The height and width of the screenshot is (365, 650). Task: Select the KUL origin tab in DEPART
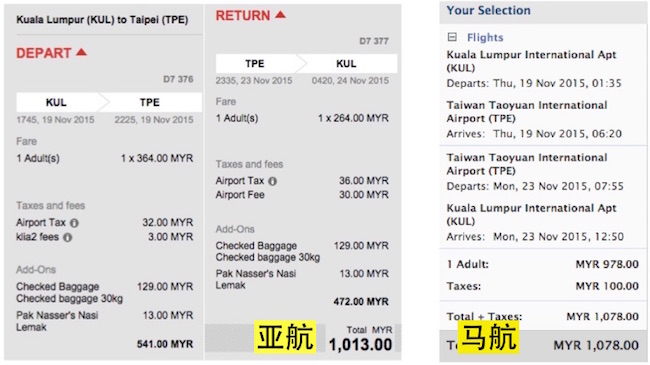(x=56, y=102)
